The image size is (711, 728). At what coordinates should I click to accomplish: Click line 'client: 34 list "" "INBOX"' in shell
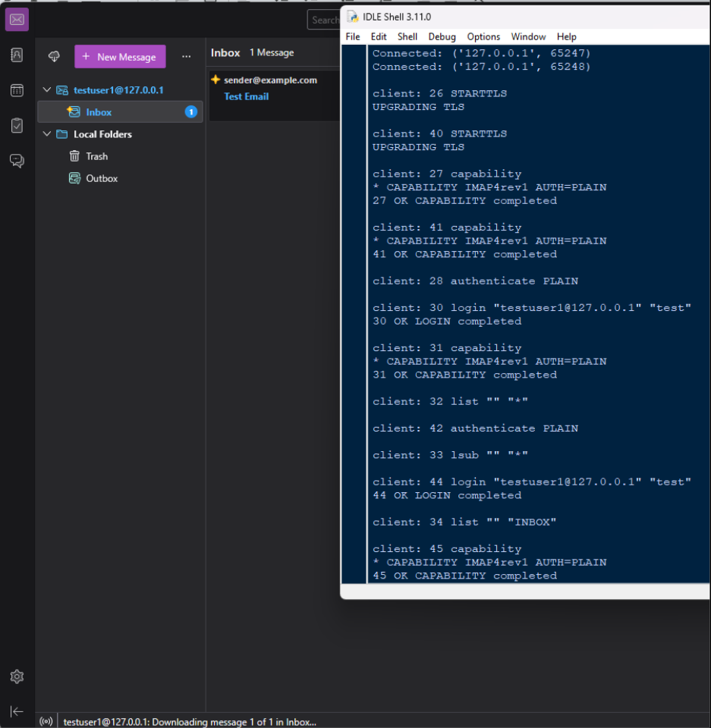[x=464, y=522]
